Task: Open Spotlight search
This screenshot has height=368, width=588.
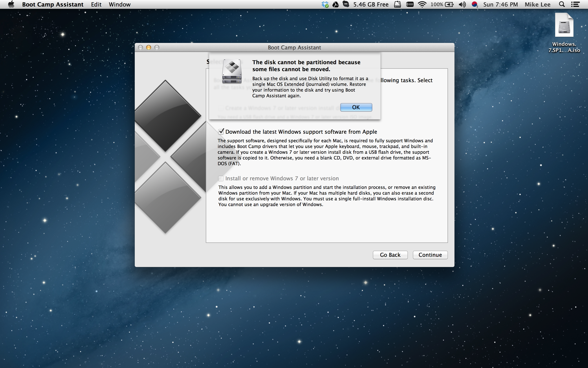Action: tap(562, 4)
